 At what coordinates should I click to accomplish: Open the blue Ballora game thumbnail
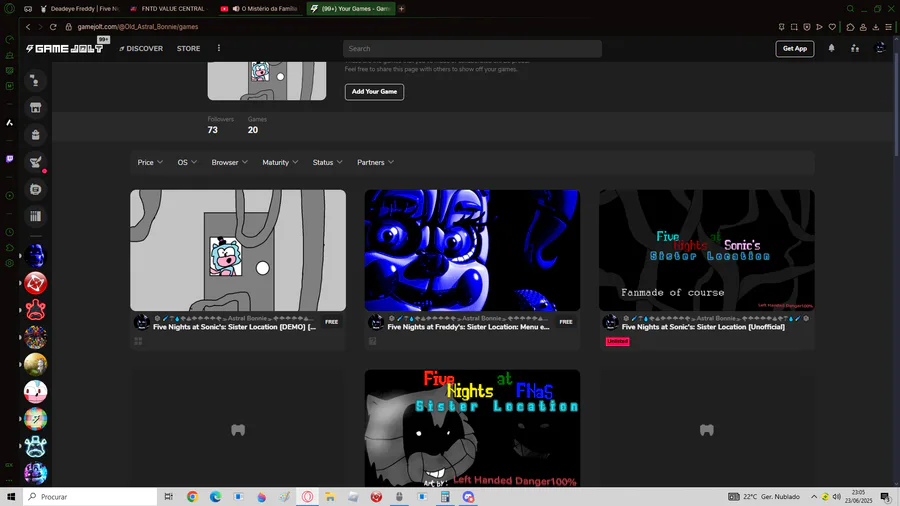click(x=472, y=251)
